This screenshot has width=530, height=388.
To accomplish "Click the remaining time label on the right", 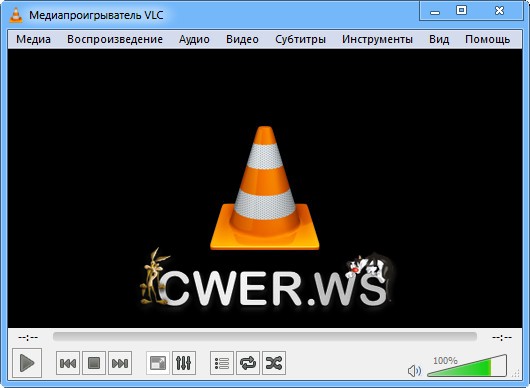I will click(x=502, y=337).
